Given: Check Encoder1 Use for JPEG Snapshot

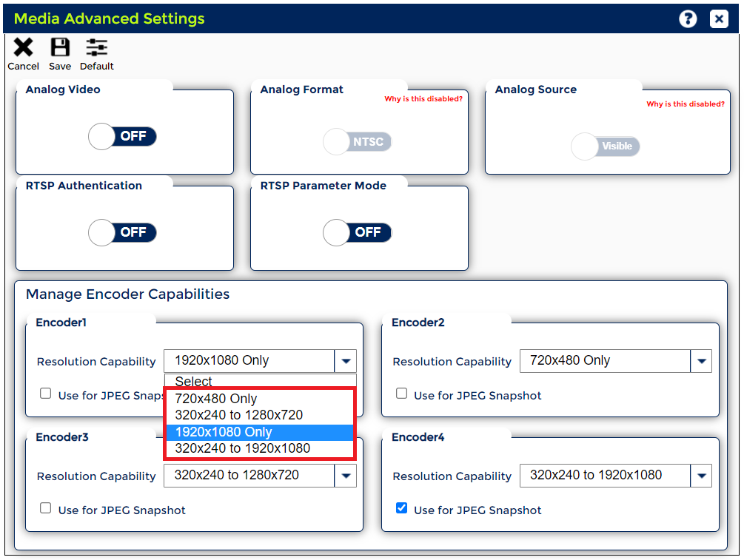Looking at the screenshot, I should [x=46, y=394].
